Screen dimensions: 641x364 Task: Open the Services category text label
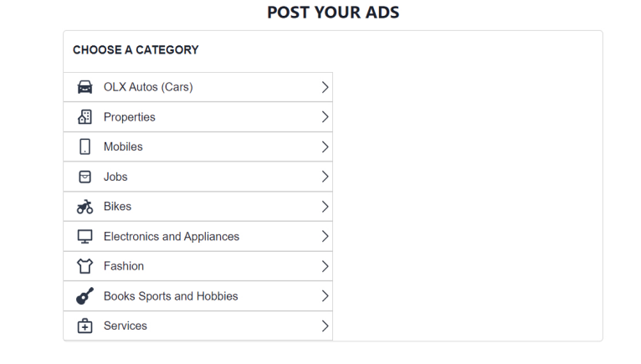tap(126, 326)
